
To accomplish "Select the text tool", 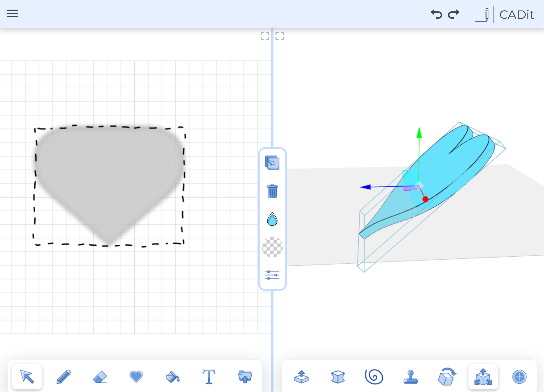I will pos(209,377).
